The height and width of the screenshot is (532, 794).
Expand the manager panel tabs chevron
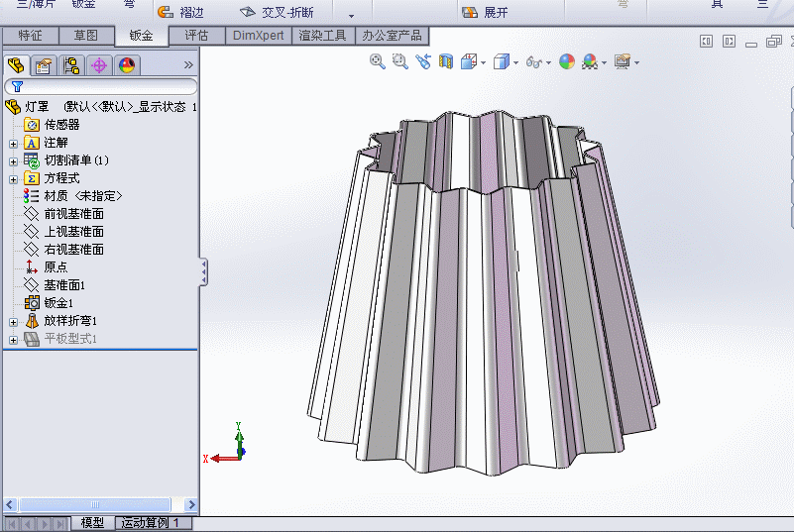coord(188,64)
